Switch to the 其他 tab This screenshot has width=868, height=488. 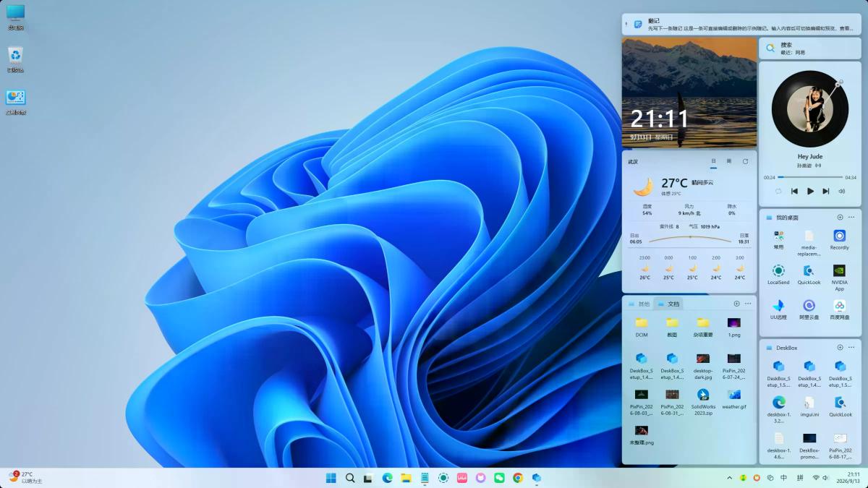pyautogui.click(x=639, y=304)
